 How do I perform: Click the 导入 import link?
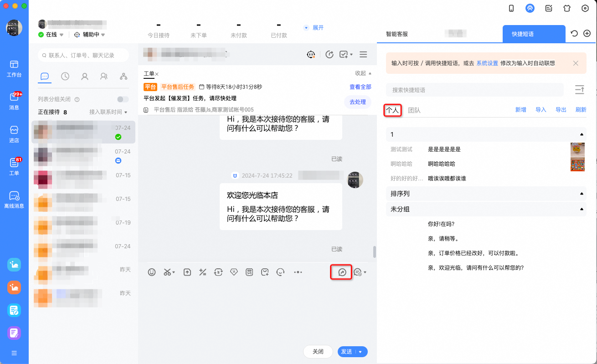[541, 110]
